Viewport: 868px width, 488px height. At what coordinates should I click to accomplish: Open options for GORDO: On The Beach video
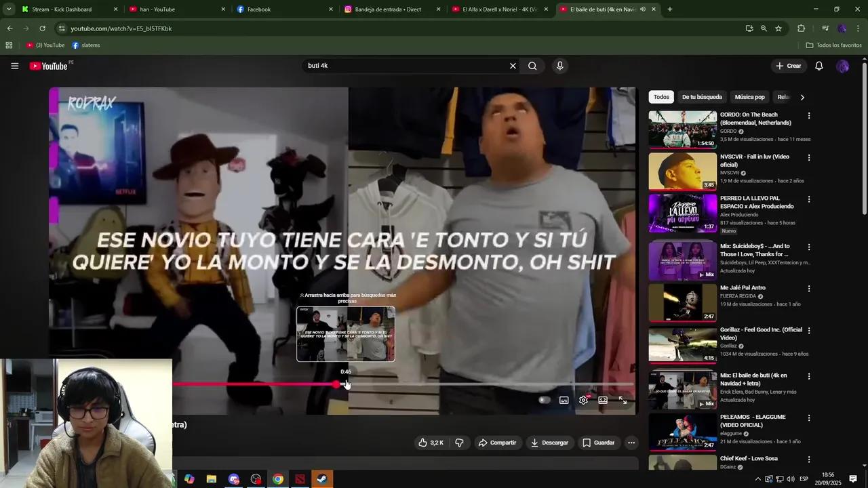[808, 116]
